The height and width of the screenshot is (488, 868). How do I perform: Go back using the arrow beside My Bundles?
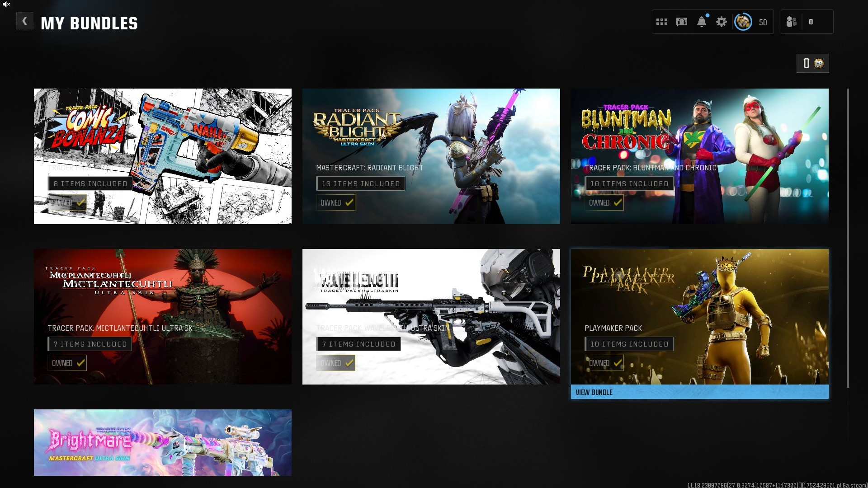pyautogui.click(x=24, y=21)
